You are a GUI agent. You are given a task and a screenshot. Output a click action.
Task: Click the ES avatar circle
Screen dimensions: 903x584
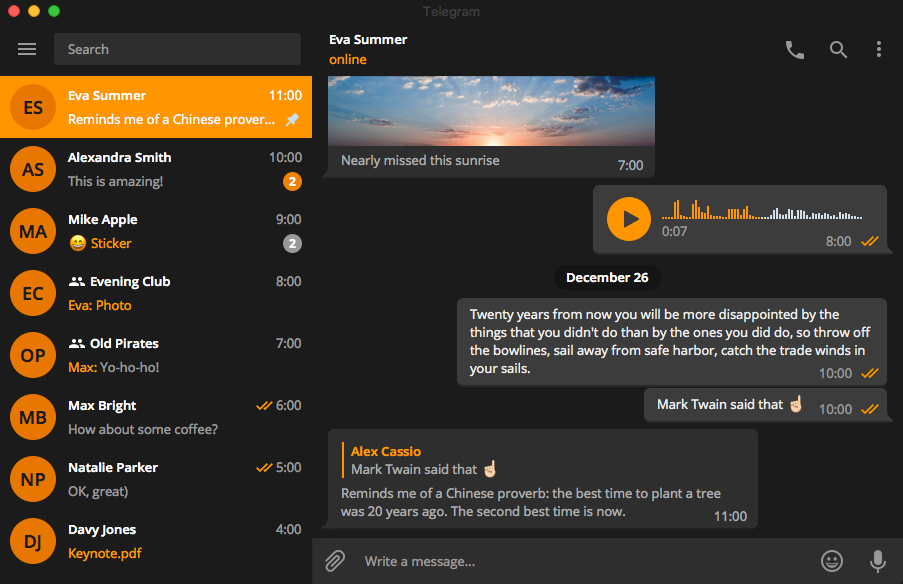pos(33,107)
